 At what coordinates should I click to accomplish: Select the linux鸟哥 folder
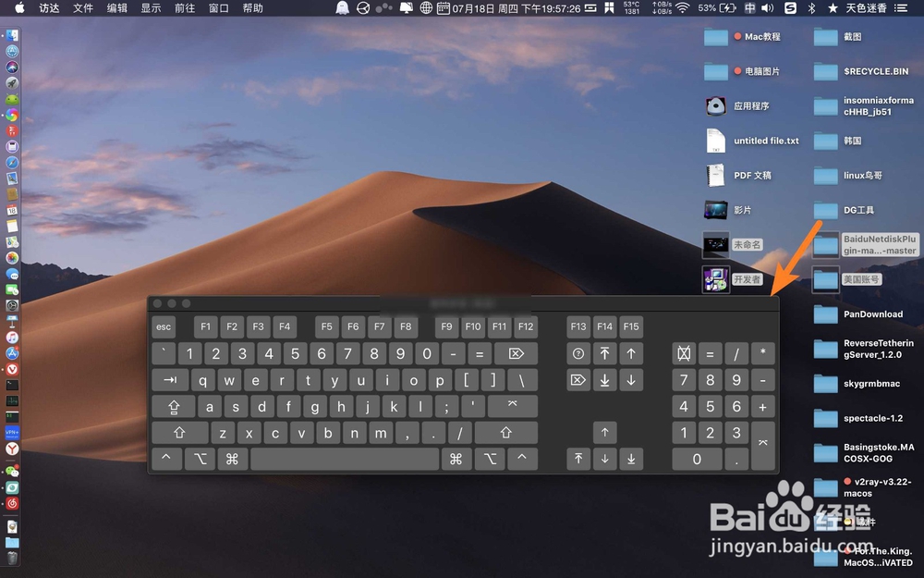point(848,176)
